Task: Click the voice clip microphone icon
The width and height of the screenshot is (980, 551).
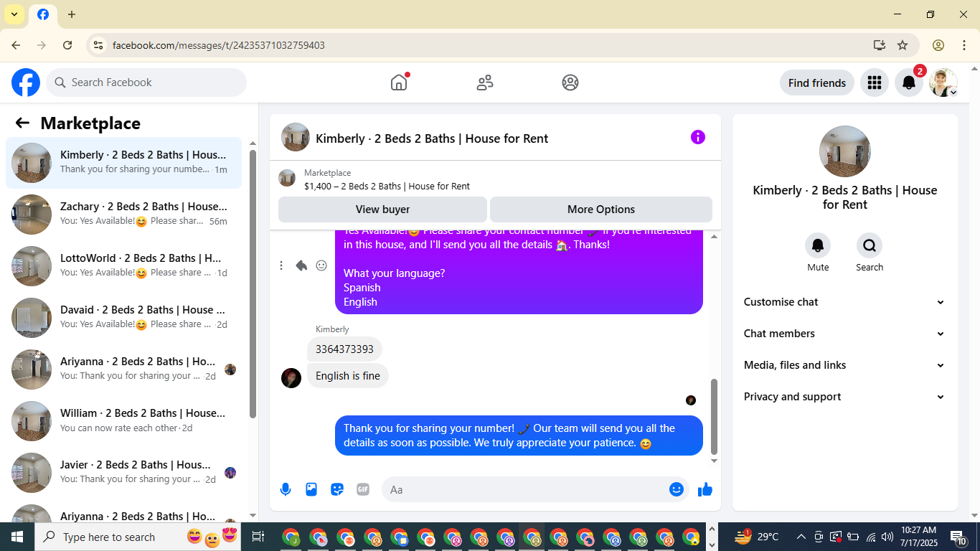Action: point(286,489)
